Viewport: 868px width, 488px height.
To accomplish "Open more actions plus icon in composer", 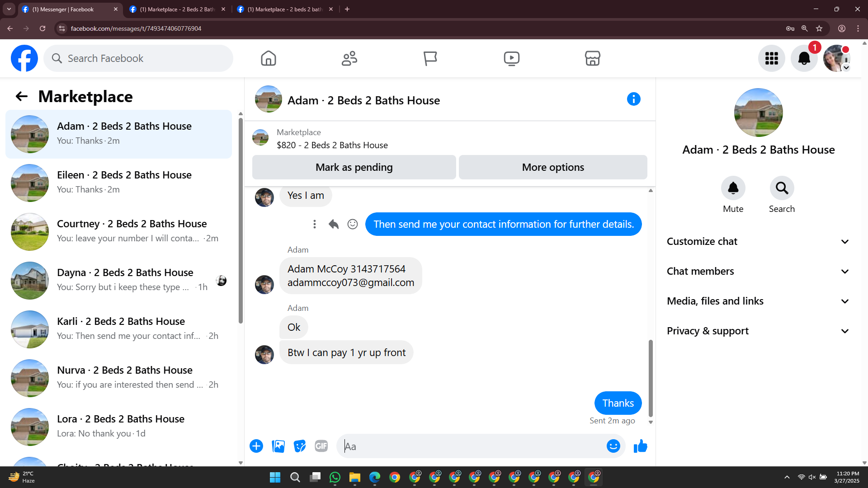I will point(256,446).
